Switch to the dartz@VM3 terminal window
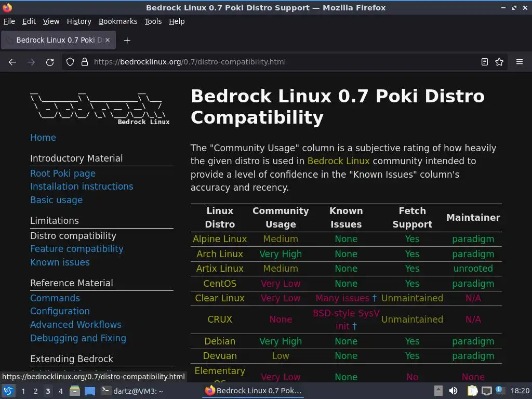This screenshot has width=532, height=399. click(132, 391)
